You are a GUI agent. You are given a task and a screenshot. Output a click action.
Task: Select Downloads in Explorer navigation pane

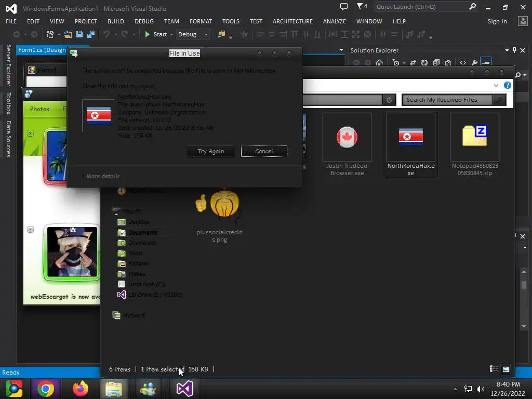pyautogui.click(x=137, y=243)
